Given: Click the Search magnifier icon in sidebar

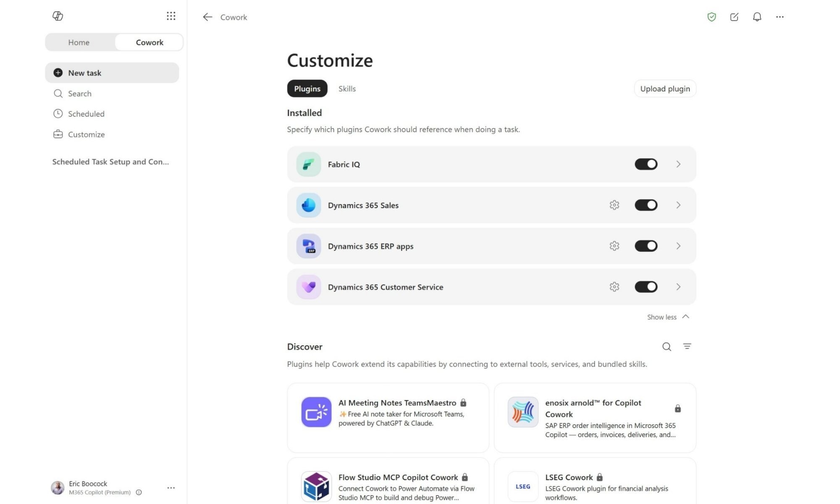Looking at the screenshot, I should coord(58,93).
